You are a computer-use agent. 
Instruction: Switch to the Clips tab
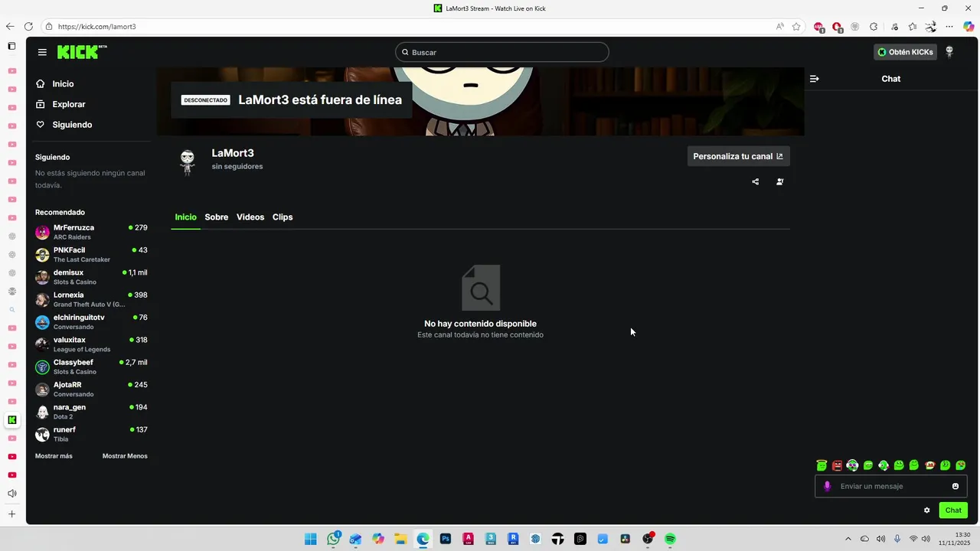283,217
